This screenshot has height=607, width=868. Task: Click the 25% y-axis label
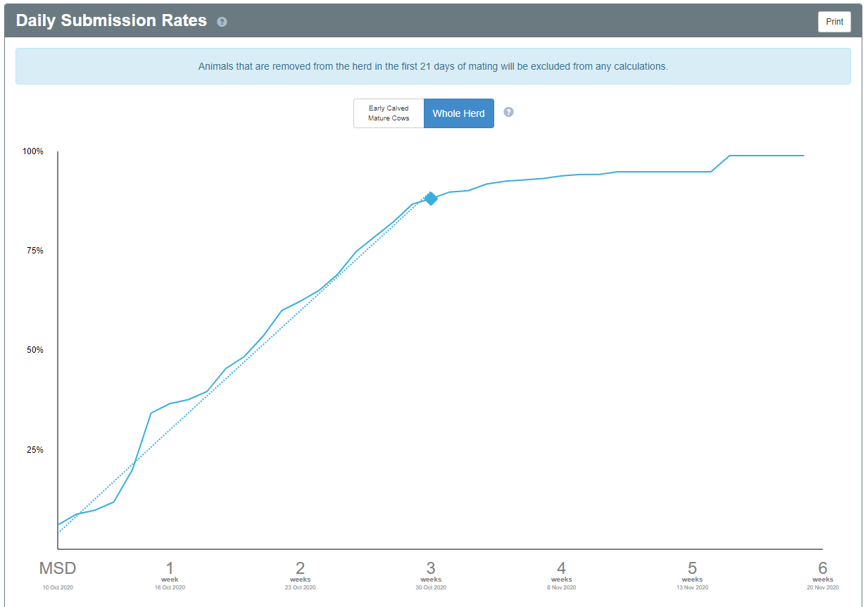click(34, 450)
